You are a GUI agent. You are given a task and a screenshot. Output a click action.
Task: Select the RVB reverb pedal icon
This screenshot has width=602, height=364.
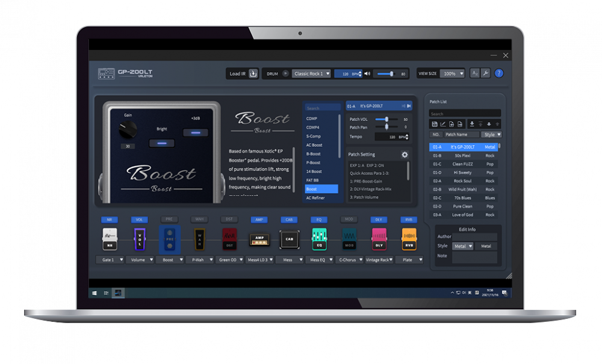[x=409, y=239]
